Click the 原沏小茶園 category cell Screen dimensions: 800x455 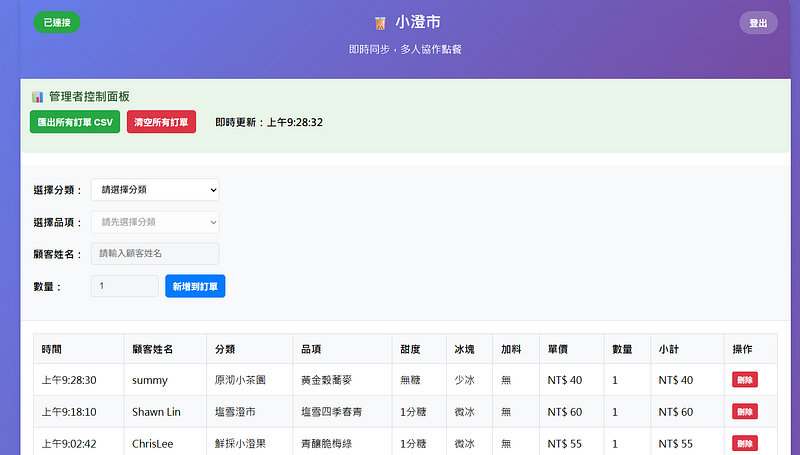click(249, 380)
